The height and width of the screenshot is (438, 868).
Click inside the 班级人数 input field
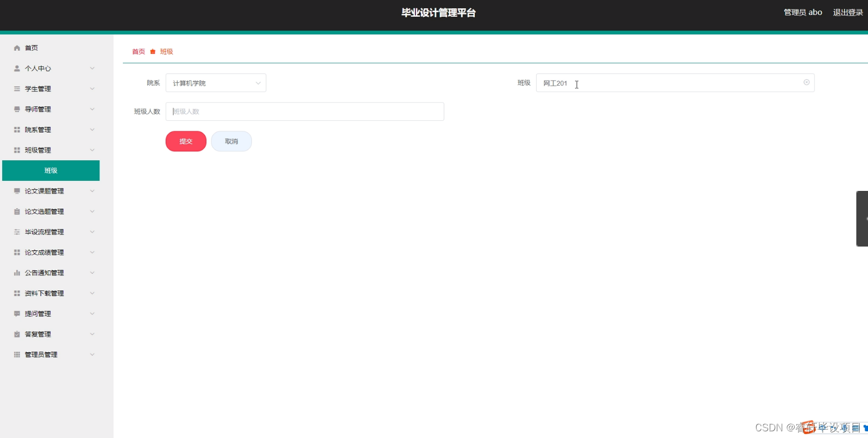305,111
